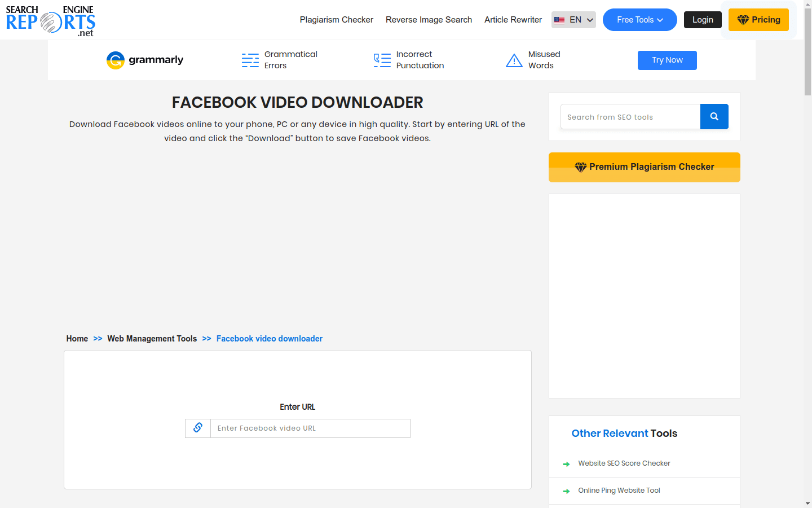The width and height of the screenshot is (812, 508).
Task: Expand the EN language selector
Action: [575, 19]
